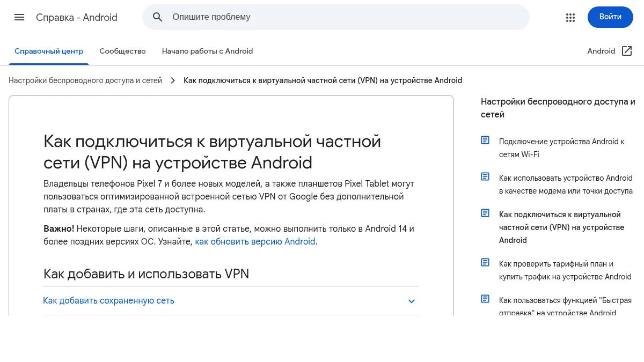
Task: Click the heading Как добавить и использовать VPN
Action: pyautogui.click(x=146, y=274)
